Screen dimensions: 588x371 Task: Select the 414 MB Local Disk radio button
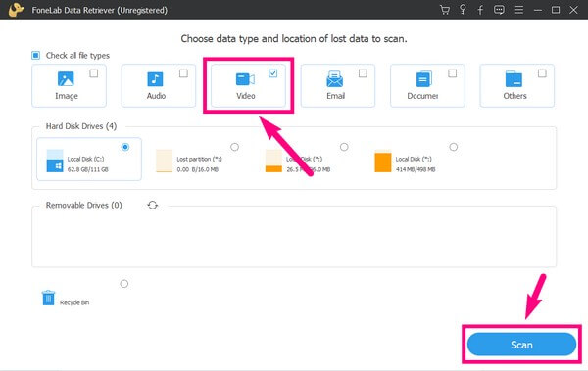click(x=454, y=147)
